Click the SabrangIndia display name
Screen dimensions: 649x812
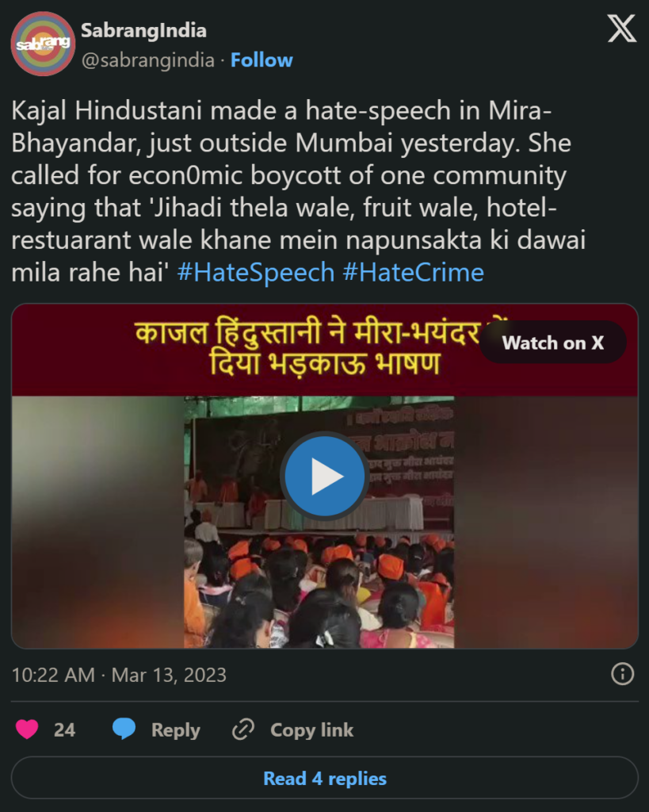(144, 31)
